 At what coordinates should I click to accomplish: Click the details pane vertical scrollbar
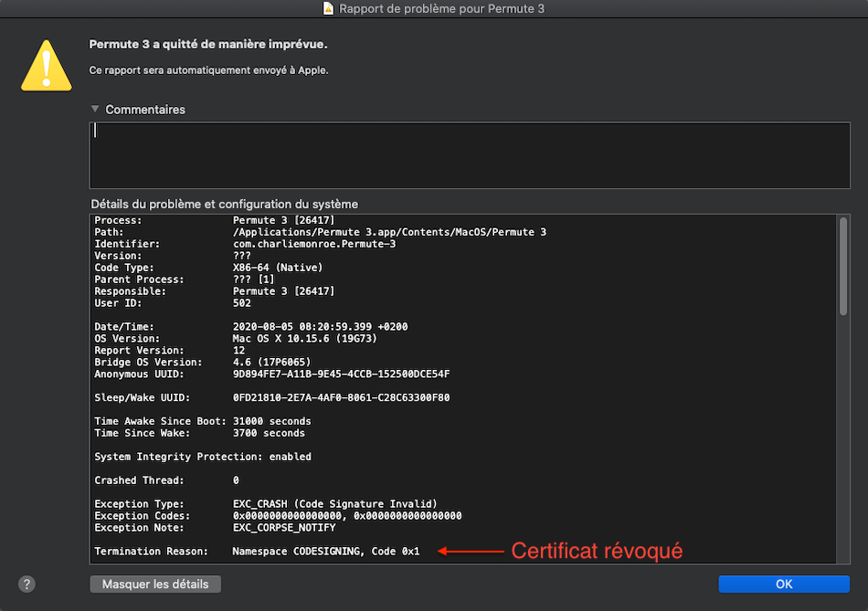(843, 267)
